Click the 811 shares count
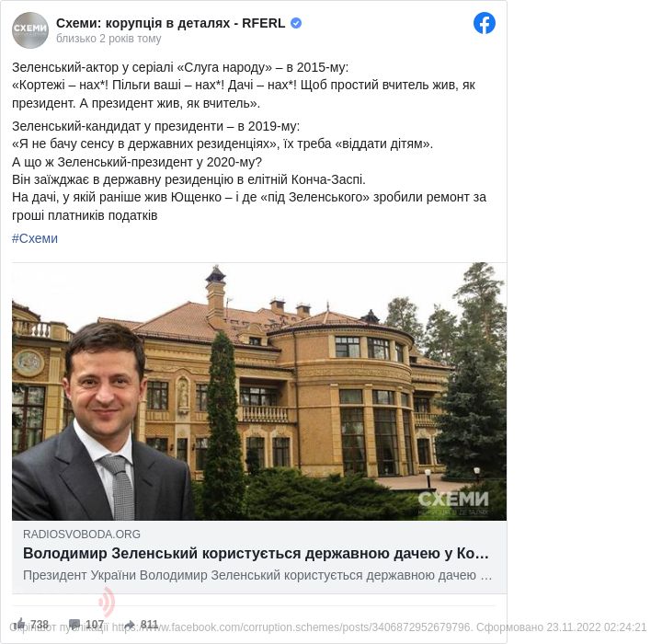This screenshot has width=662, height=644. 149,624
